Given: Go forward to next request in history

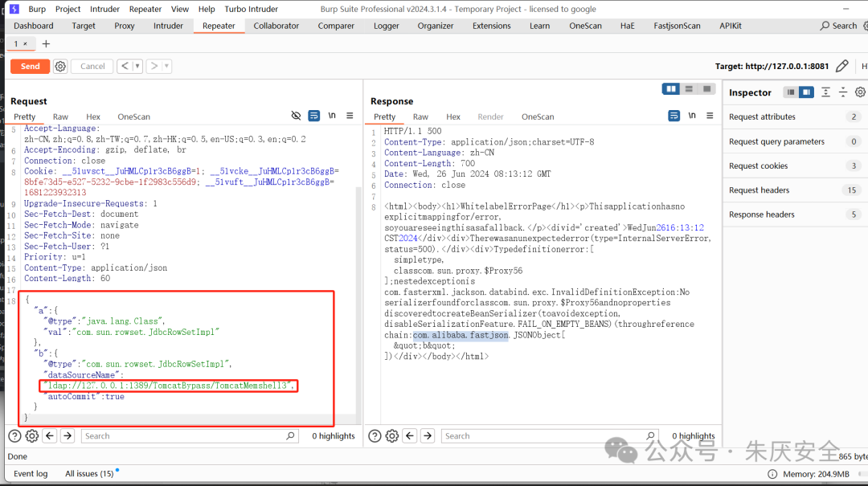Looking at the screenshot, I should tap(154, 66).
